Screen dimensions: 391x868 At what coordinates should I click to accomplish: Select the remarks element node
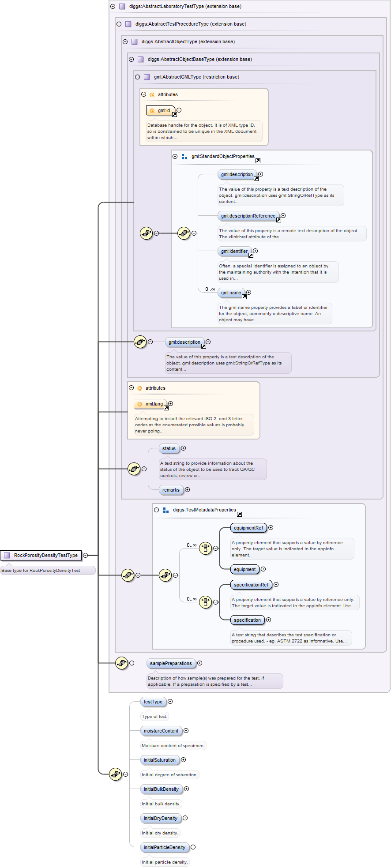pyautogui.click(x=171, y=490)
